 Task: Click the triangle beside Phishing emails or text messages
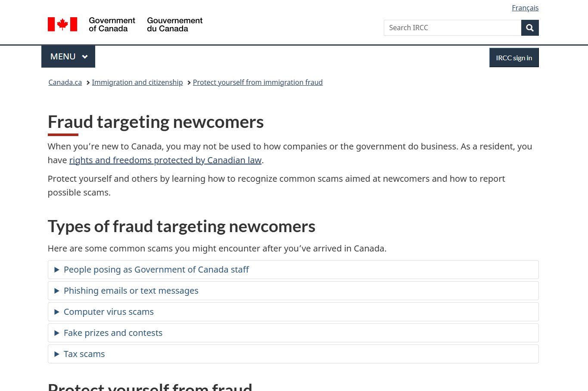pos(56,291)
